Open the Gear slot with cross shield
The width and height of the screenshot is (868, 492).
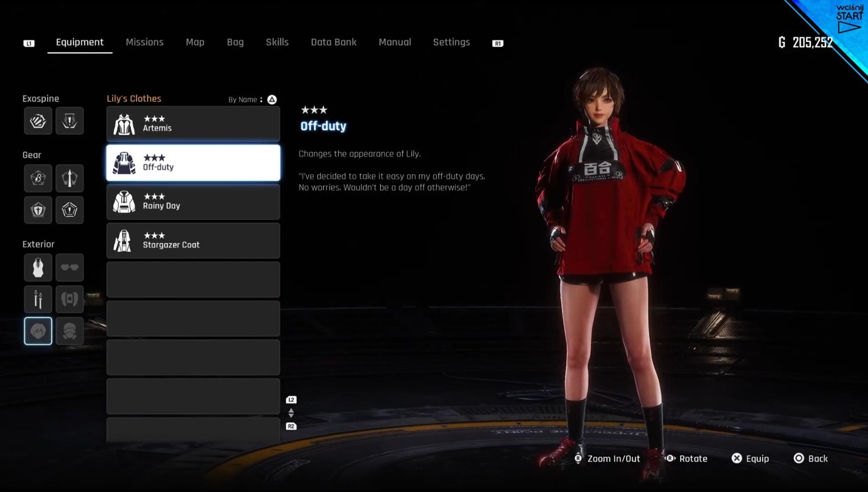[38, 210]
